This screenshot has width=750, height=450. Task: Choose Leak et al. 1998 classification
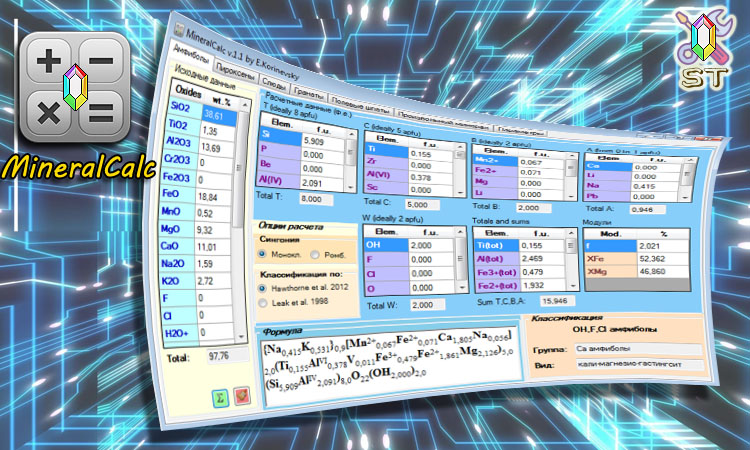(263, 303)
